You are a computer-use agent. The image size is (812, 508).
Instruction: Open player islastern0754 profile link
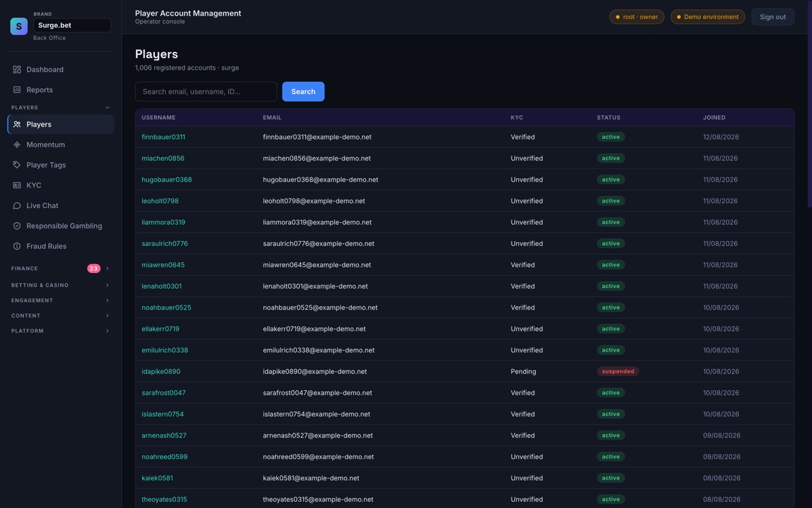click(162, 415)
